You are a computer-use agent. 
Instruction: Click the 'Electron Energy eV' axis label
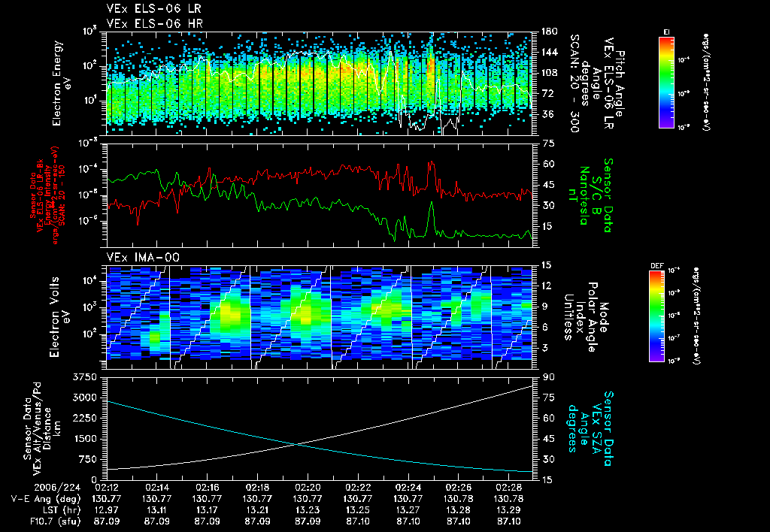tap(62, 83)
